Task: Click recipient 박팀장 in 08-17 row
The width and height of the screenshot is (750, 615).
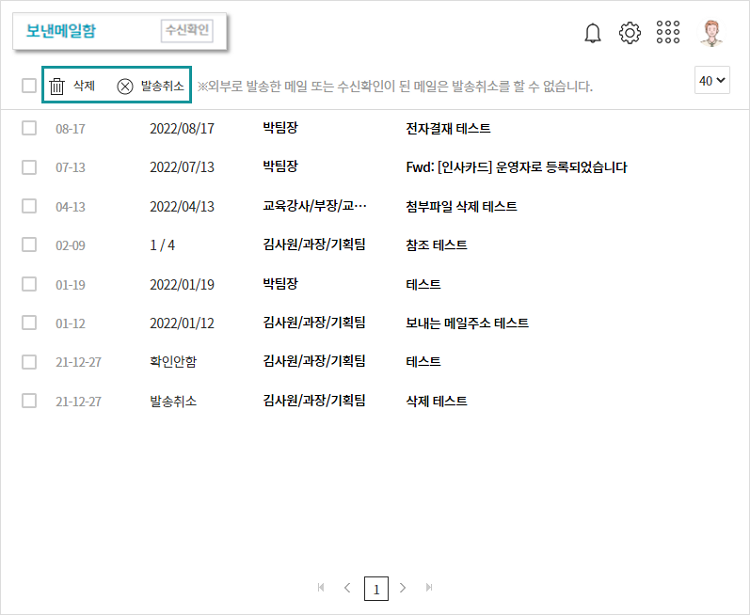Action: coord(280,128)
